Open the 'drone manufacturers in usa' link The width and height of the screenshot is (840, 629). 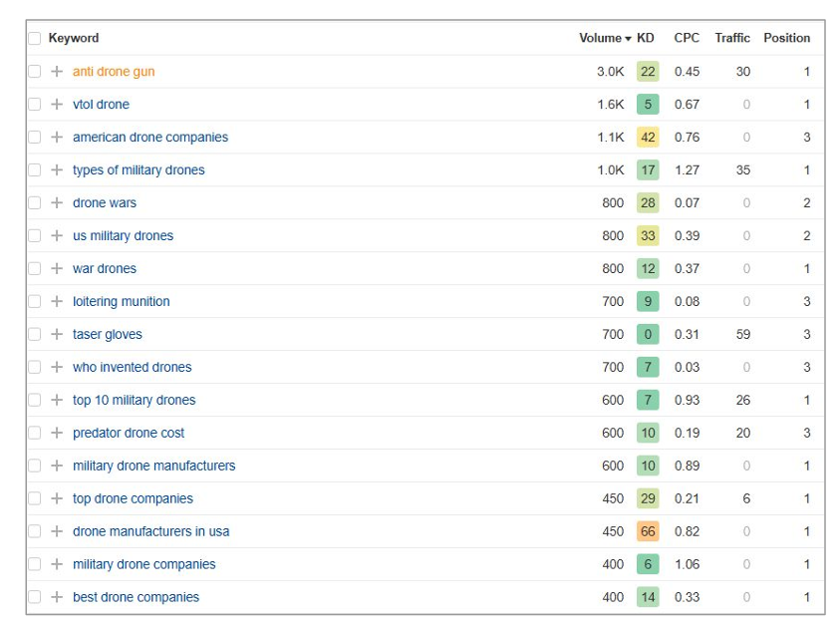150,532
